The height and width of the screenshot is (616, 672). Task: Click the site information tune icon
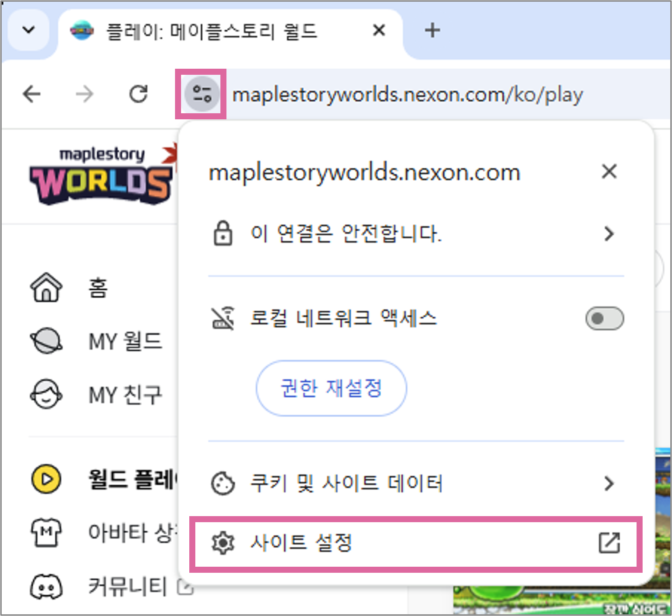coord(201,94)
